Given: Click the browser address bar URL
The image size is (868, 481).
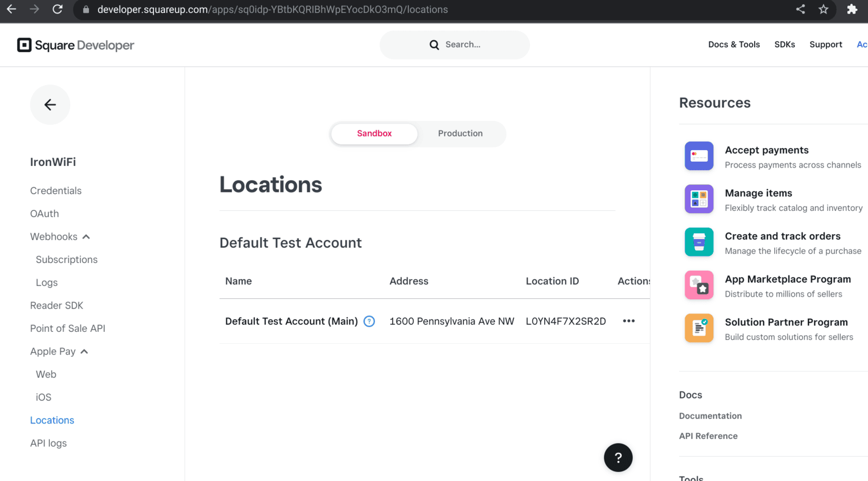Looking at the screenshot, I should pyautogui.click(x=272, y=10).
